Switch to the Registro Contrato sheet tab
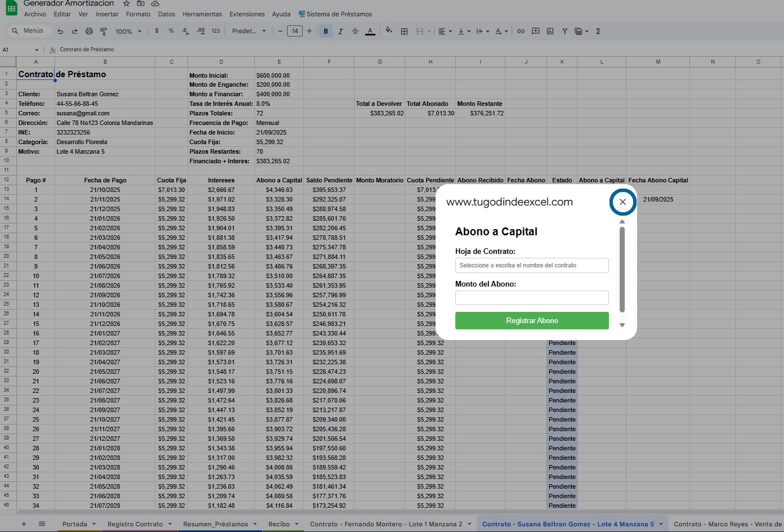This screenshot has height=532, width=784. pyautogui.click(x=135, y=524)
